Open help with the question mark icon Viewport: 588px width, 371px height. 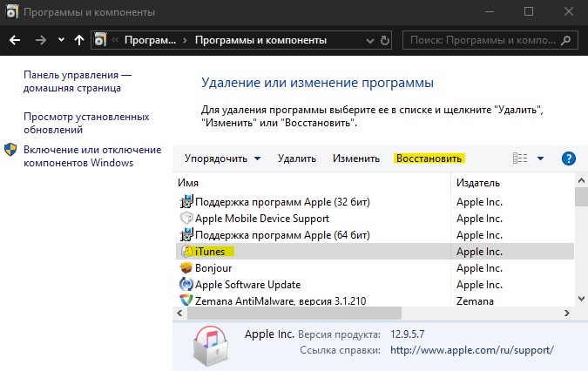pos(569,159)
